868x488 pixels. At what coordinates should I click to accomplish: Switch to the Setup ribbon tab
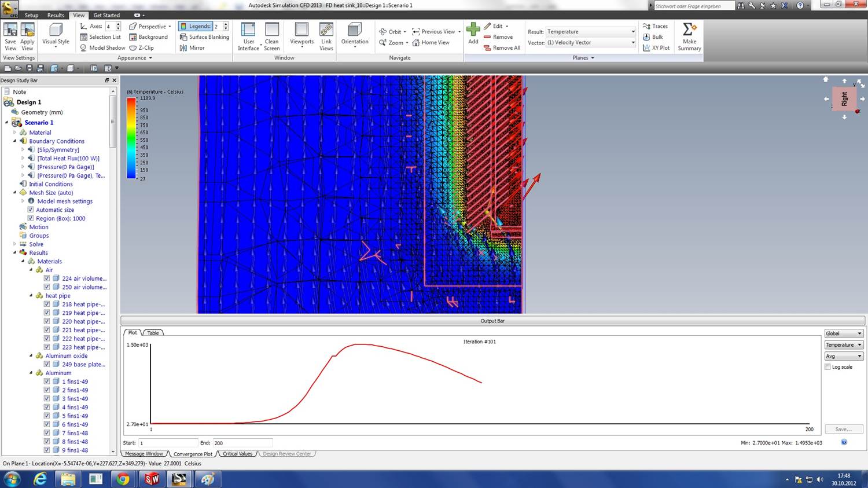(x=31, y=15)
